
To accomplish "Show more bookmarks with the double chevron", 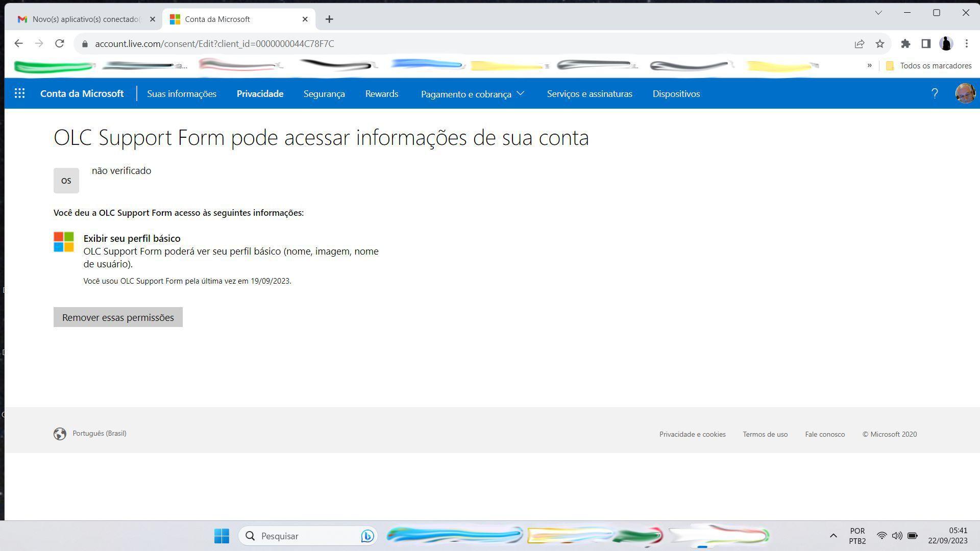I will pos(869,65).
